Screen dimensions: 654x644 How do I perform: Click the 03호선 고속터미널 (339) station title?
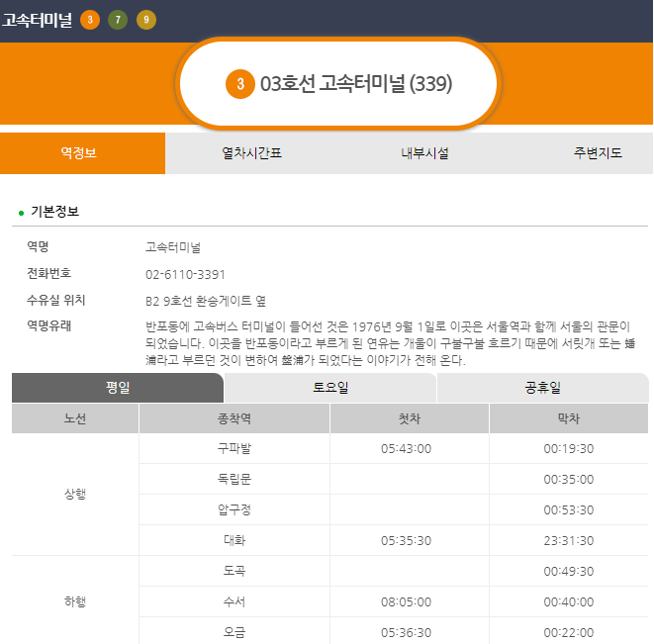point(356,84)
